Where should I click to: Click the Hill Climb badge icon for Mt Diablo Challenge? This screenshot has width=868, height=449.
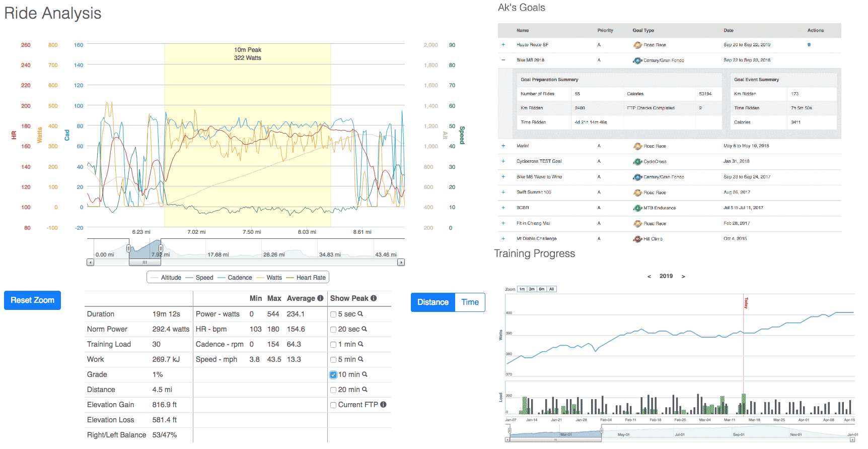point(637,239)
